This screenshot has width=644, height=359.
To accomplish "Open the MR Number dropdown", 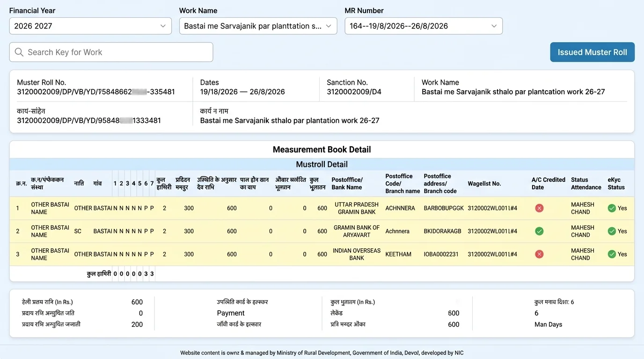I will click(424, 26).
